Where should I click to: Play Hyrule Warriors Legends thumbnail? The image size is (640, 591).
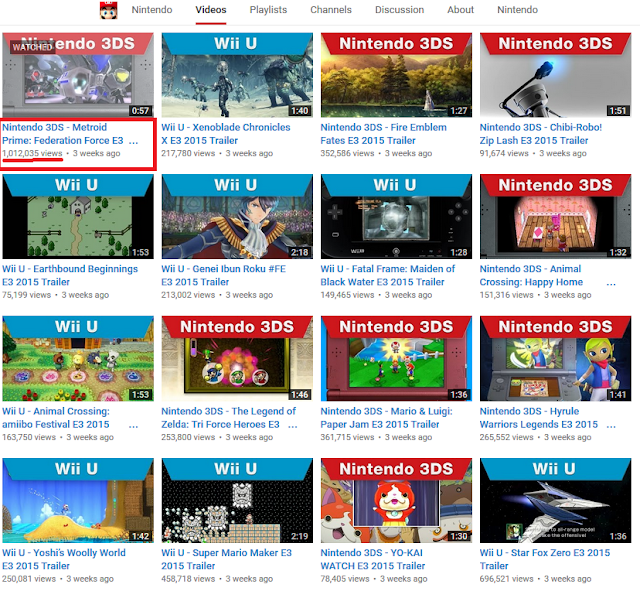[556, 359]
